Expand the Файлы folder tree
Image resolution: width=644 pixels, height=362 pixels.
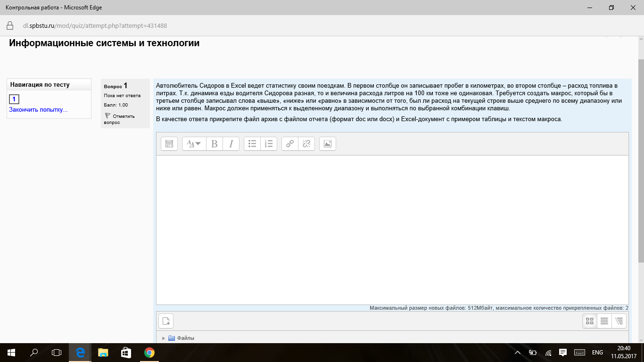tap(164, 338)
